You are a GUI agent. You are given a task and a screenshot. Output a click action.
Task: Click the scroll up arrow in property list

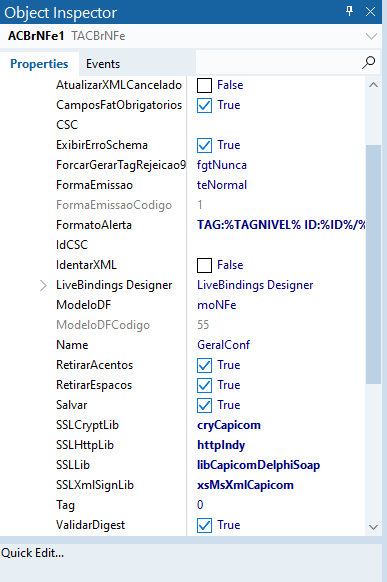tap(373, 85)
